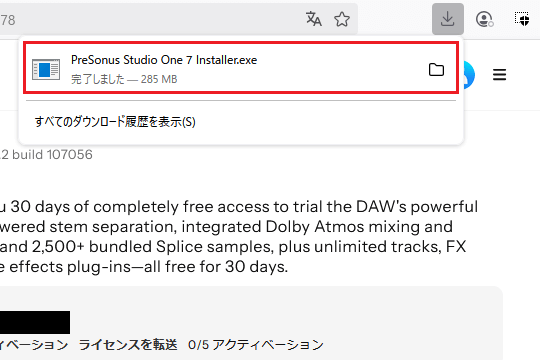This screenshot has width=540, height=360.
Task: Open the page hamburger menu
Action: pos(499,74)
